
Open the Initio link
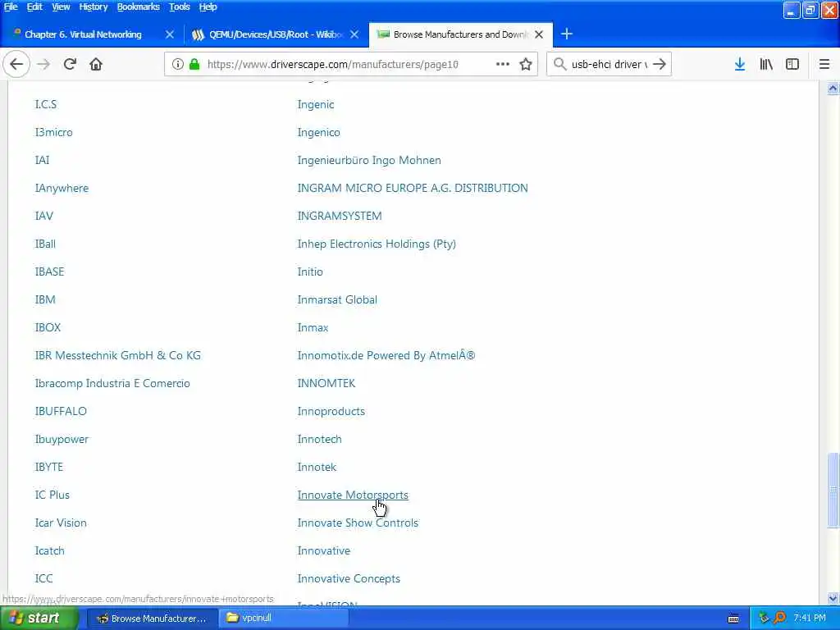click(x=310, y=272)
